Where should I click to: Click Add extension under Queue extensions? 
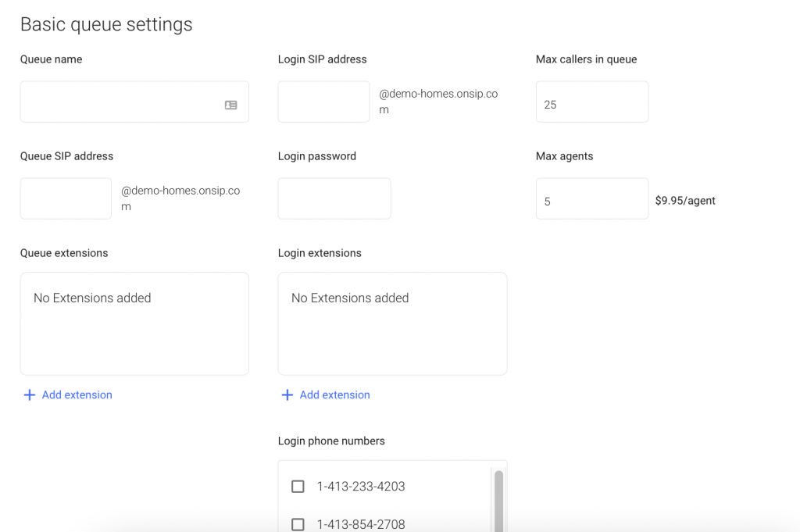point(67,395)
